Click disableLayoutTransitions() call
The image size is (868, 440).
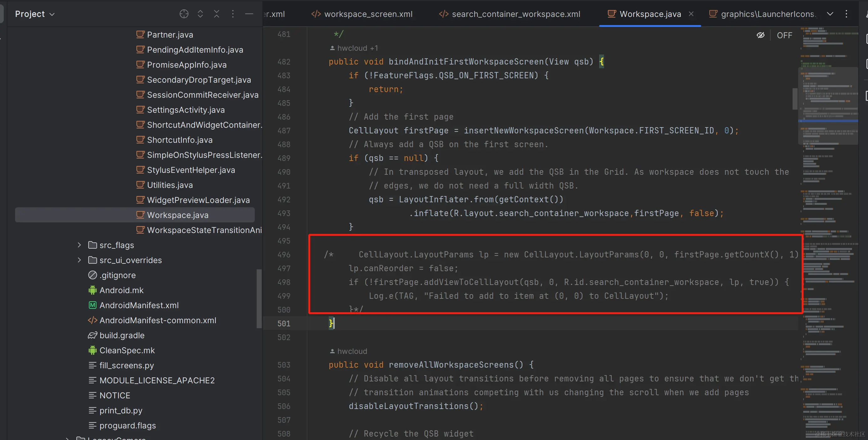[x=413, y=406]
